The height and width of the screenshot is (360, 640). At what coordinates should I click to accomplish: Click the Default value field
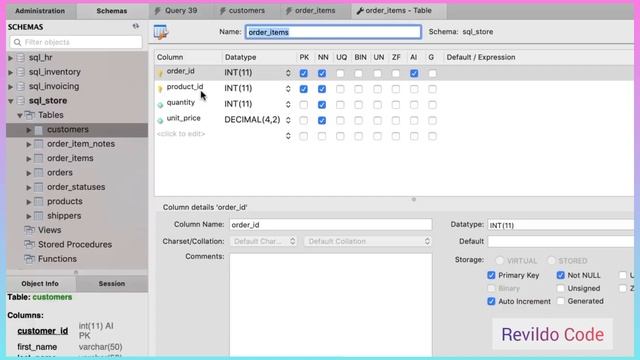[560, 241]
